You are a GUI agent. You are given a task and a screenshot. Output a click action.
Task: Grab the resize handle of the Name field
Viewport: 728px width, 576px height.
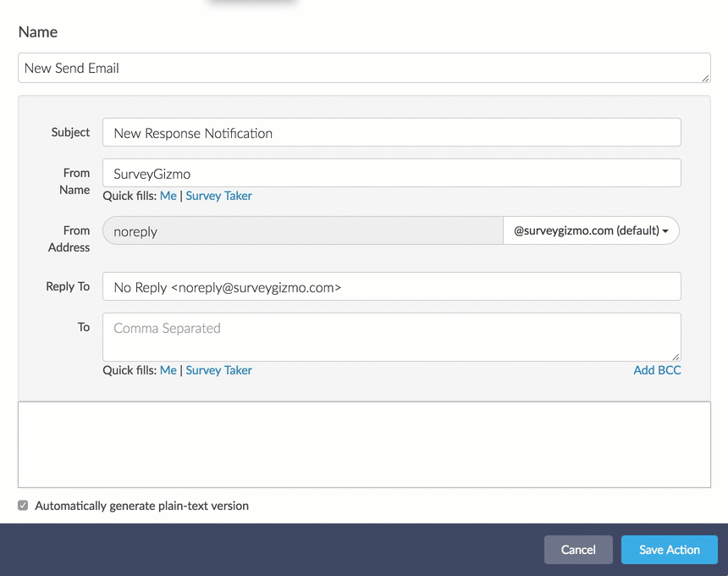(705, 78)
